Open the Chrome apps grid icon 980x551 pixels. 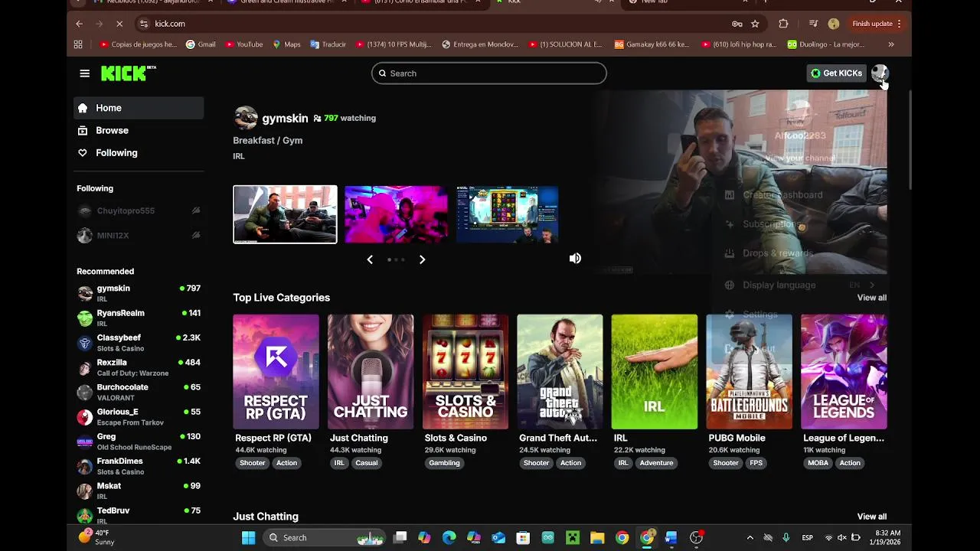78,44
